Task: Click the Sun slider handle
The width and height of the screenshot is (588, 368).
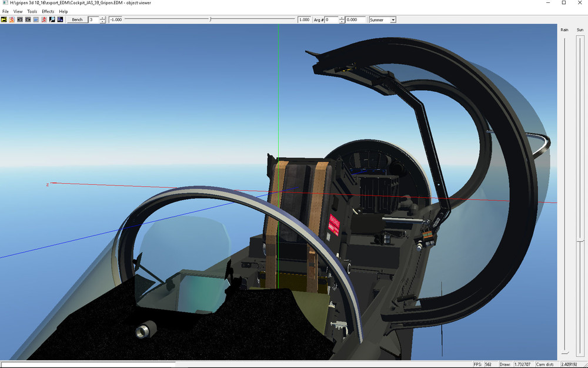Action: (x=580, y=240)
